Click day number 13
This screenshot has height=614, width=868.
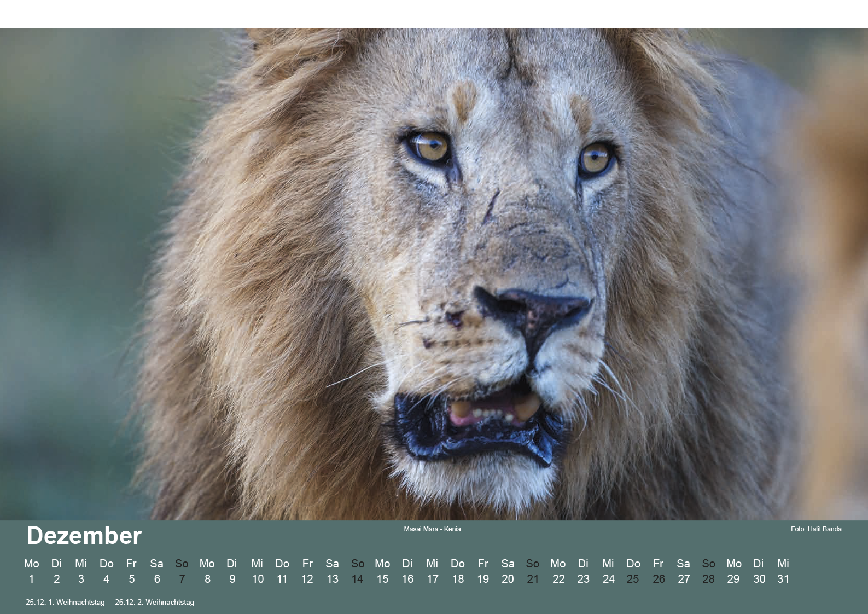pos(333,579)
